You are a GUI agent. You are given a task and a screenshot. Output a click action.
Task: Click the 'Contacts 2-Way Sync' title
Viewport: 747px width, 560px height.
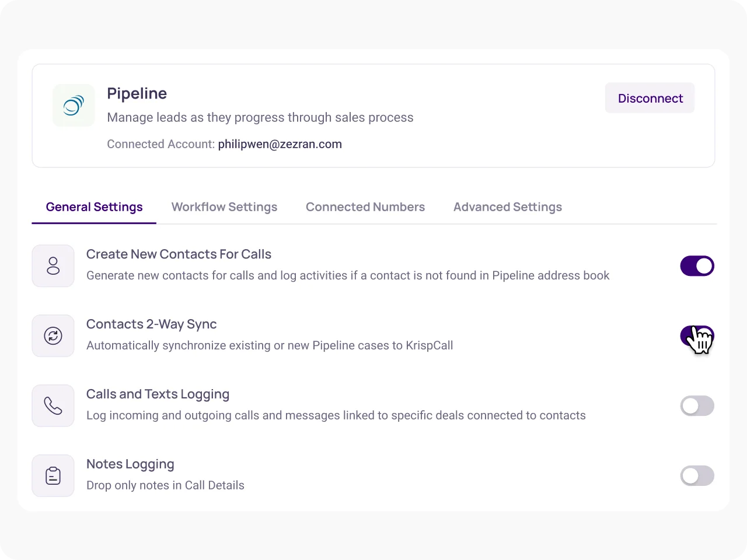pos(151,324)
